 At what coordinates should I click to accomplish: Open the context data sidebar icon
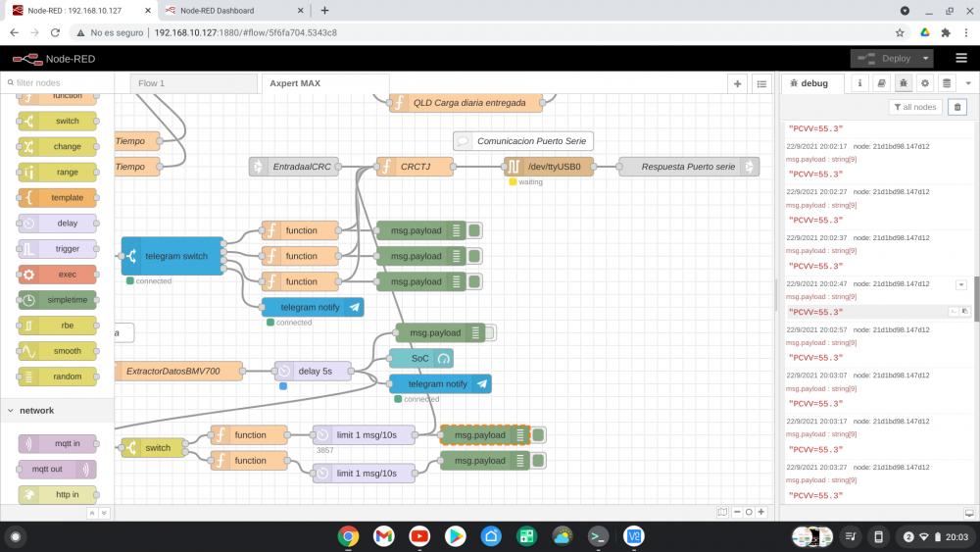(x=947, y=83)
